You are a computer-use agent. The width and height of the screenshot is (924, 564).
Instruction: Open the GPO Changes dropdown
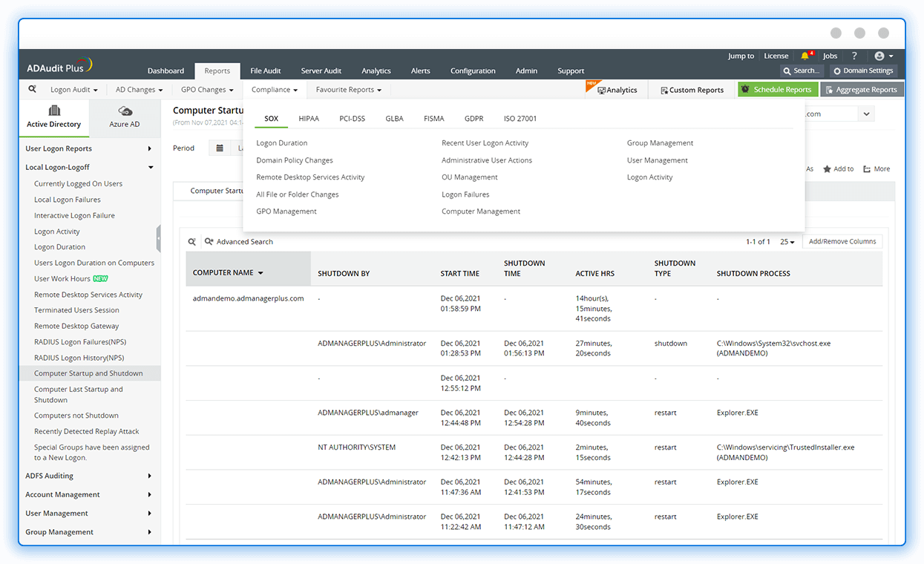pyautogui.click(x=206, y=89)
